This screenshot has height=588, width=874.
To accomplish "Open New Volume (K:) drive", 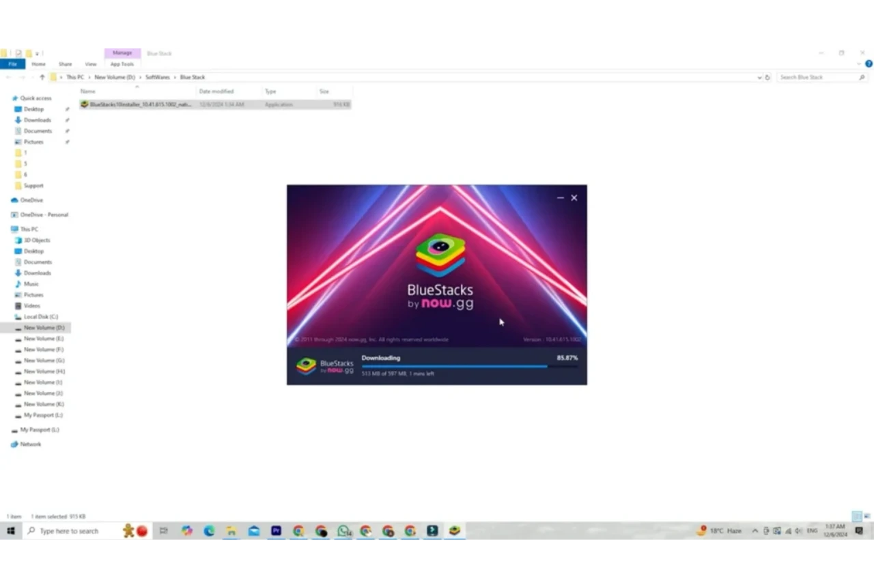I will point(44,404).
